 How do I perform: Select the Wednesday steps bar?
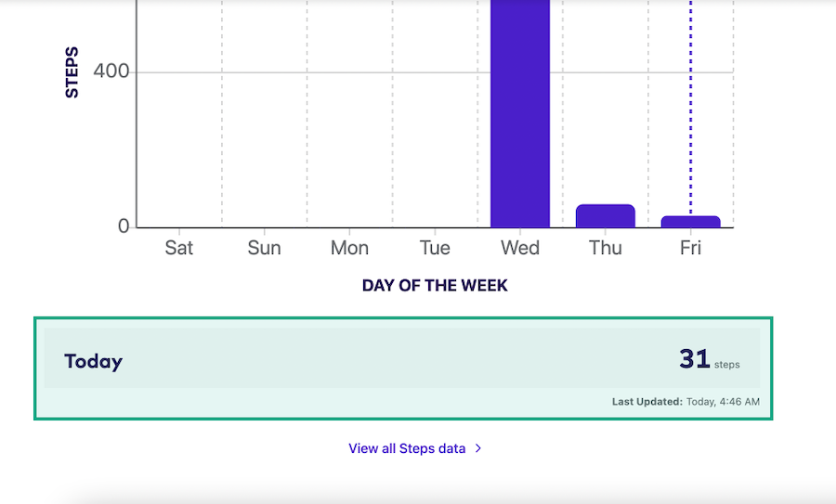coord(520,111)
